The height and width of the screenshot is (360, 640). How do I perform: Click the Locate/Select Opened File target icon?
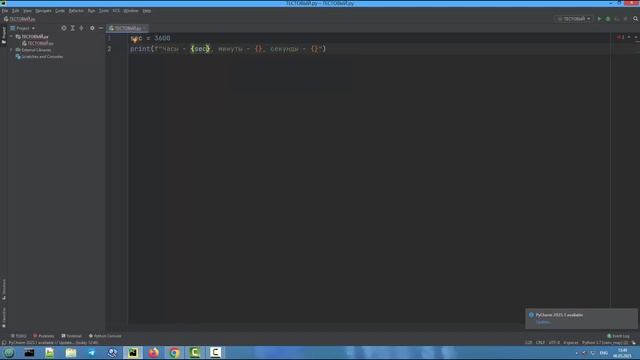(x=64, y=28)
